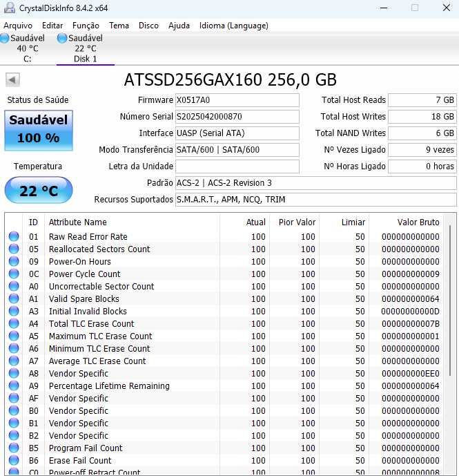Click status icon of AF Vendor Specific row
This screenshot has width=459, height=476.
click(14, 399)
